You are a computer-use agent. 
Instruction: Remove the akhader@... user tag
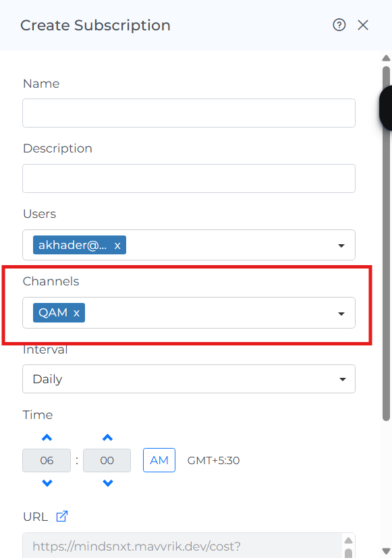point(117,246)
